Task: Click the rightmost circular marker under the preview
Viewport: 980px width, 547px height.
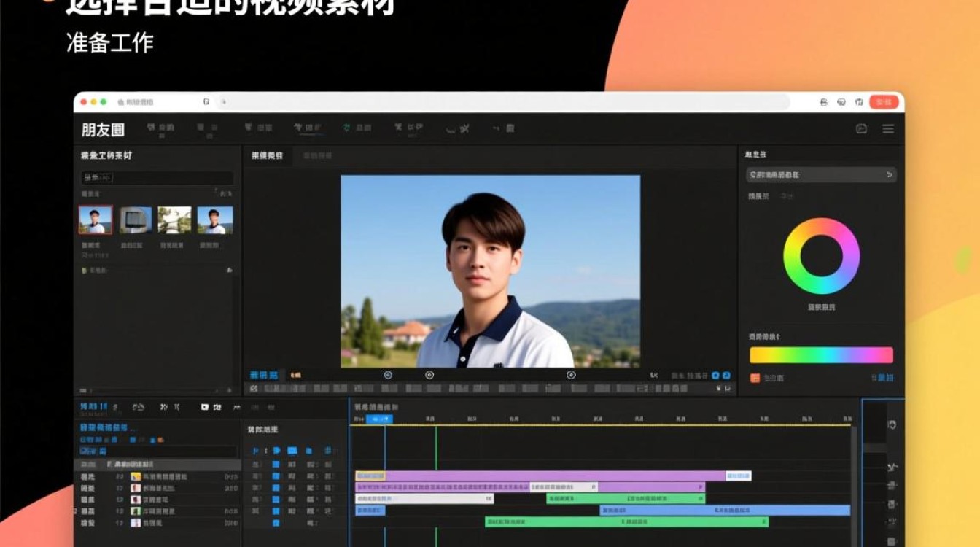Action: pos(571,375)
